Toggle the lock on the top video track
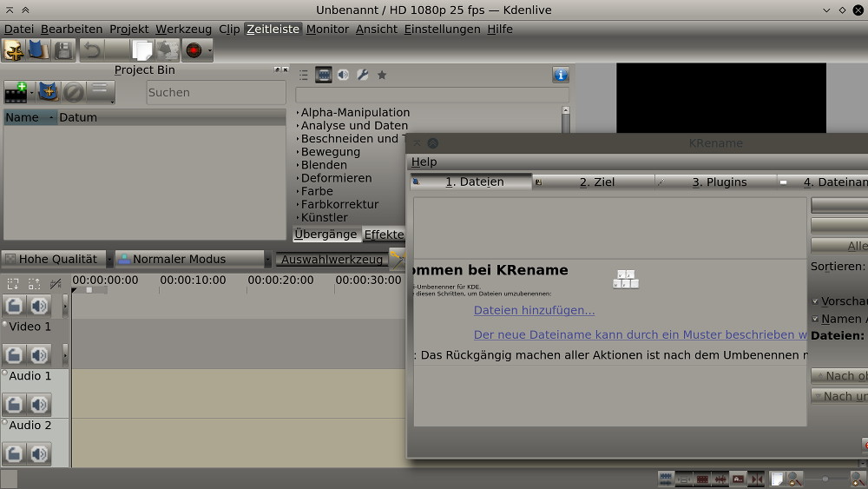868x489 pixels. click(15, 306)
